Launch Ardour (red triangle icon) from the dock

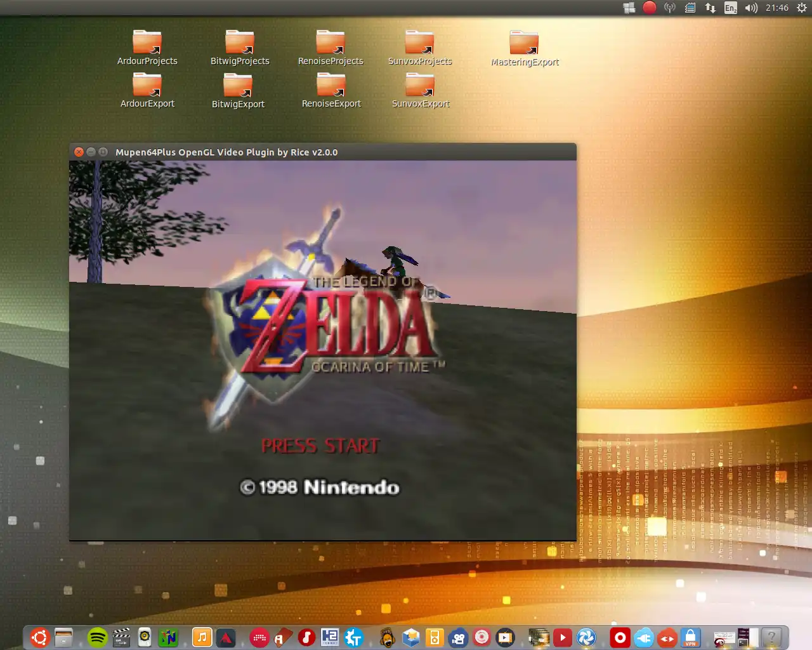pos(226,637)
